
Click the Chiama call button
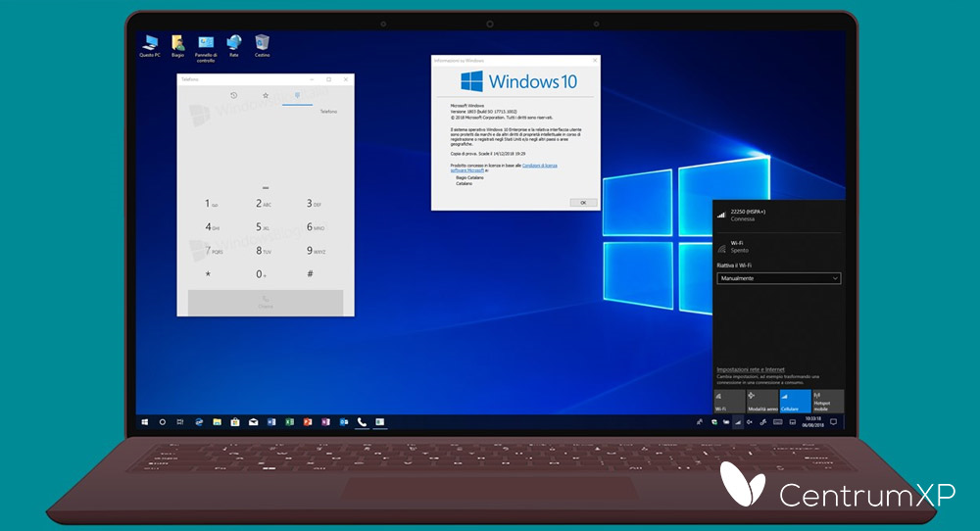266,303
